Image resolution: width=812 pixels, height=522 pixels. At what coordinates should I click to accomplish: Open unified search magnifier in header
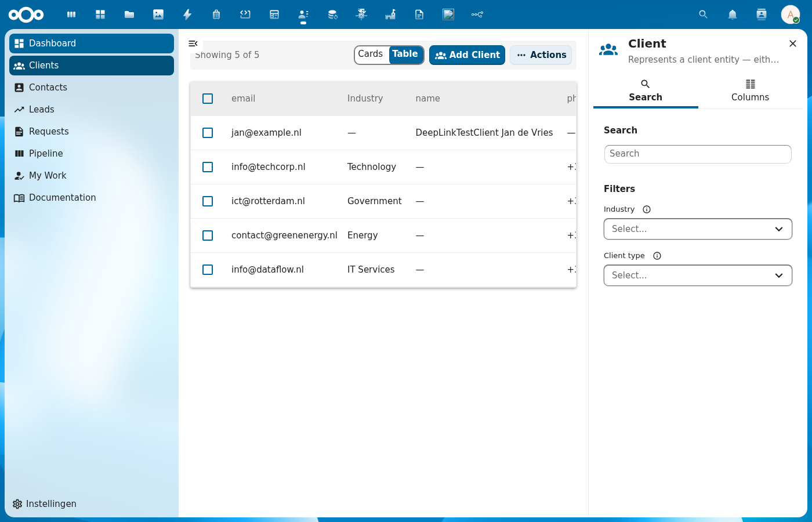(704, 14)
